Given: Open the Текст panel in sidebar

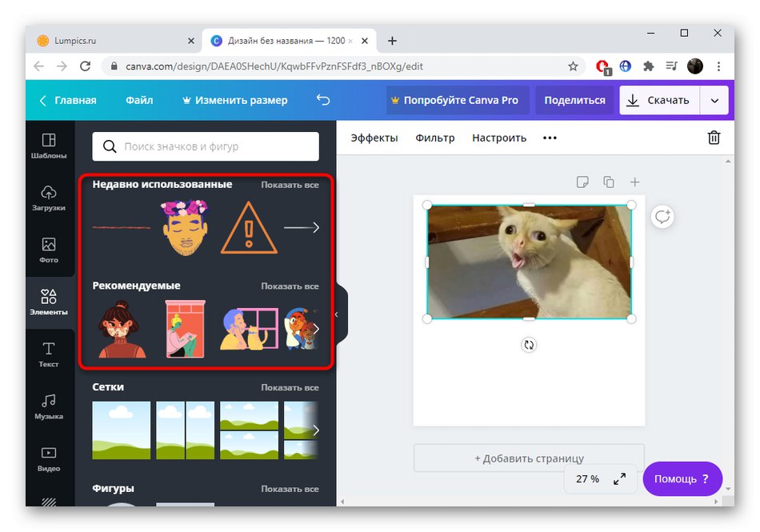Looking at the screenshot, I should click(x=50, y=355).
